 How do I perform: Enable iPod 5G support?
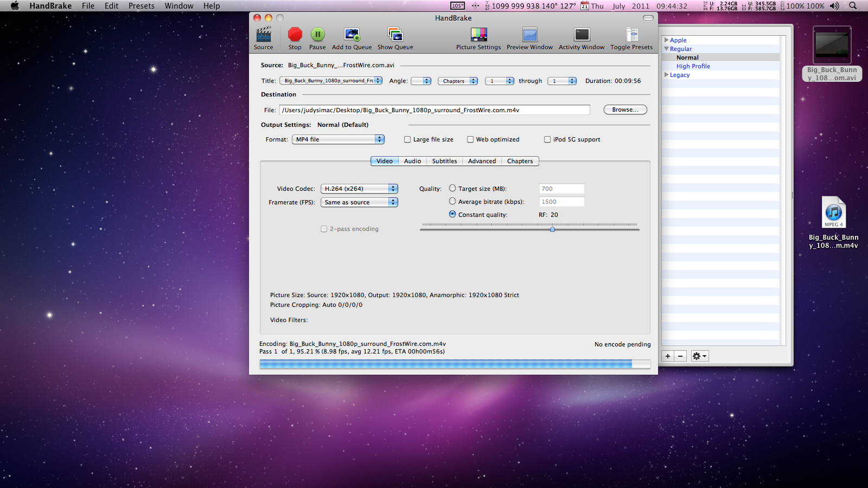pos(547,139)
